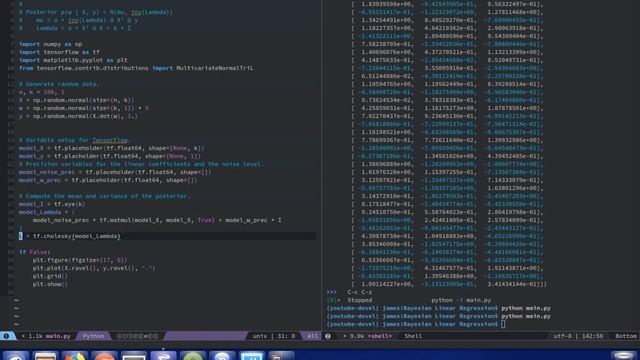Screen dimensions: 640x360
Task: Click the line 'plt.grid()'
Action: [x=50, y=276]
